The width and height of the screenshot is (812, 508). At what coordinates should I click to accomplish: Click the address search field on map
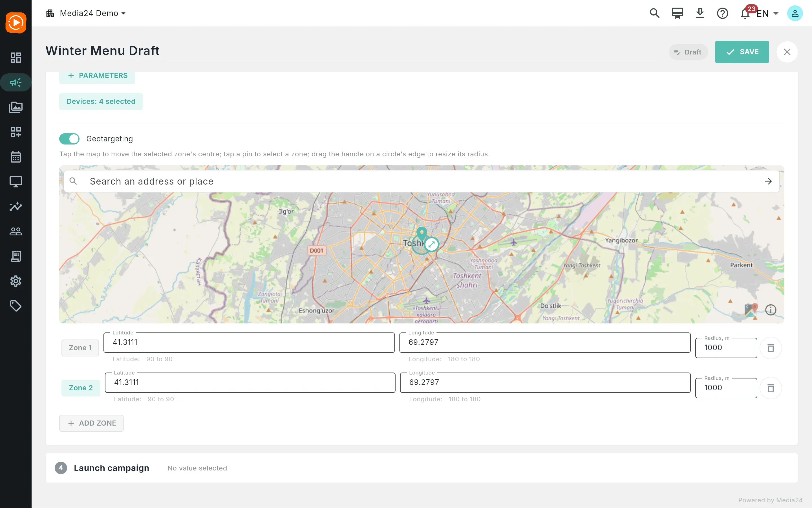coord(422,181)
